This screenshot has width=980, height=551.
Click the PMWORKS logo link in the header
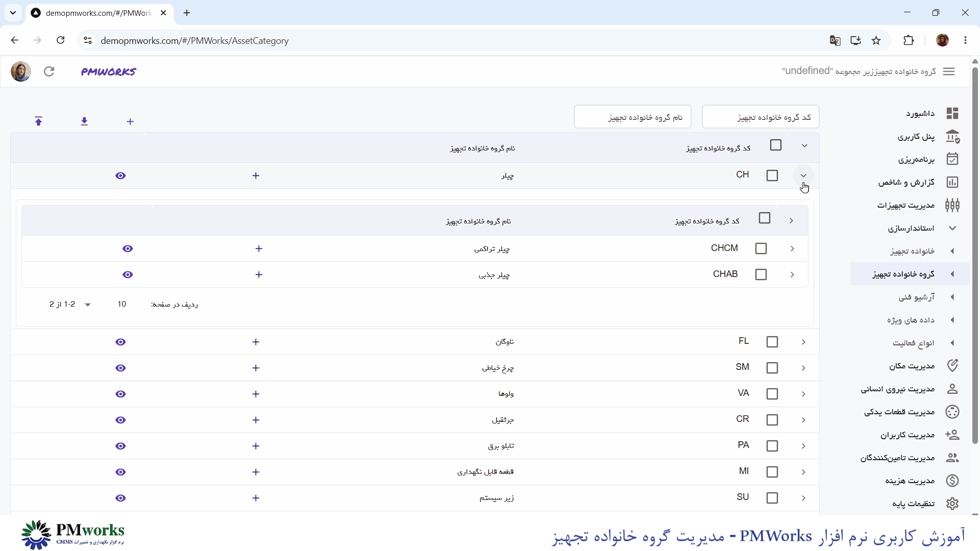[108, 71]
